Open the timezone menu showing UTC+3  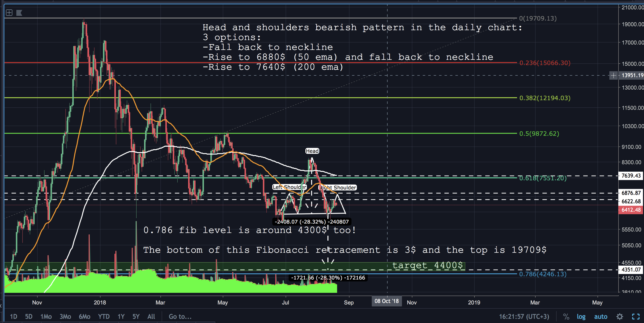point(524,317)
